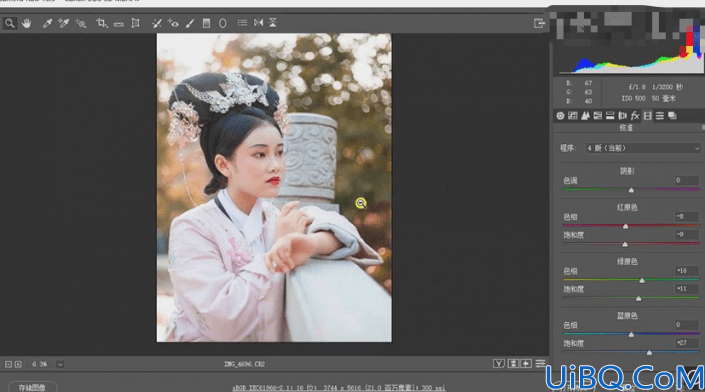Screen dimensions: 705x392
Task: Open the Camera Raw preferences list icon
Action: [242, 22]
